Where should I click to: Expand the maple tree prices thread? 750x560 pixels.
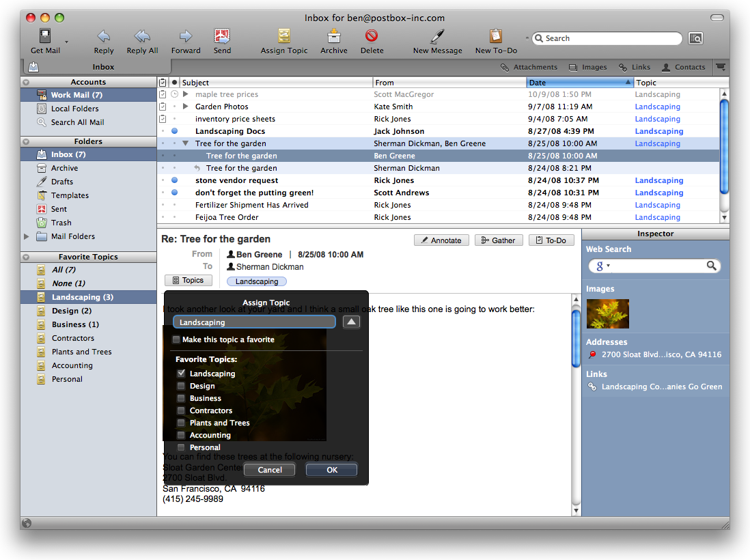point(186,94)
